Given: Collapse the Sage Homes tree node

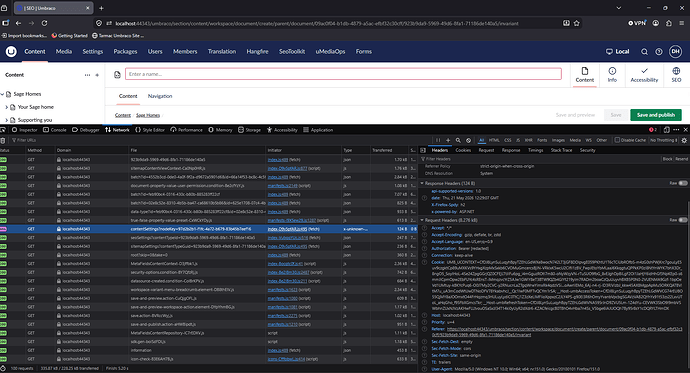Looking at the screenshot, I should click(x=2, y=94).
